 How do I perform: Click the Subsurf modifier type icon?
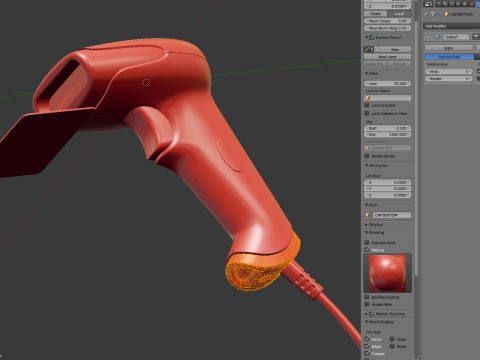[x=438, y=37]
